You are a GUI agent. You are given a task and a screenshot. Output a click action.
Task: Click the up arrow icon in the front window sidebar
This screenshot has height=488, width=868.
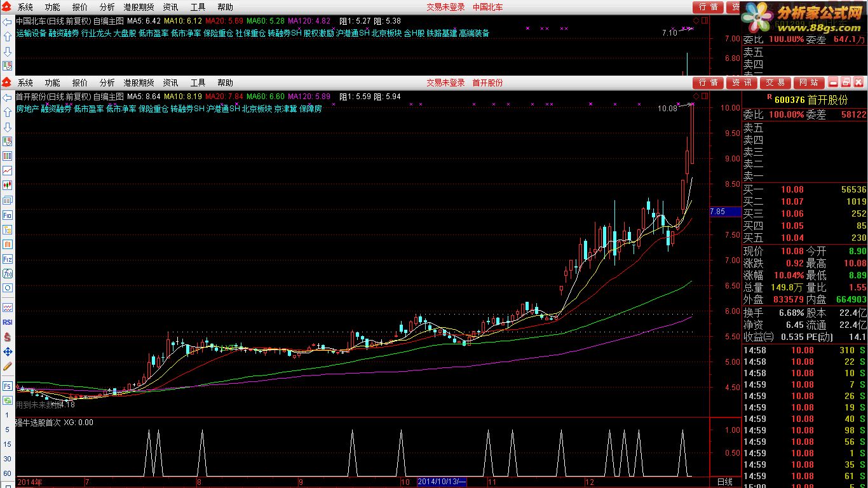point(8,112)
